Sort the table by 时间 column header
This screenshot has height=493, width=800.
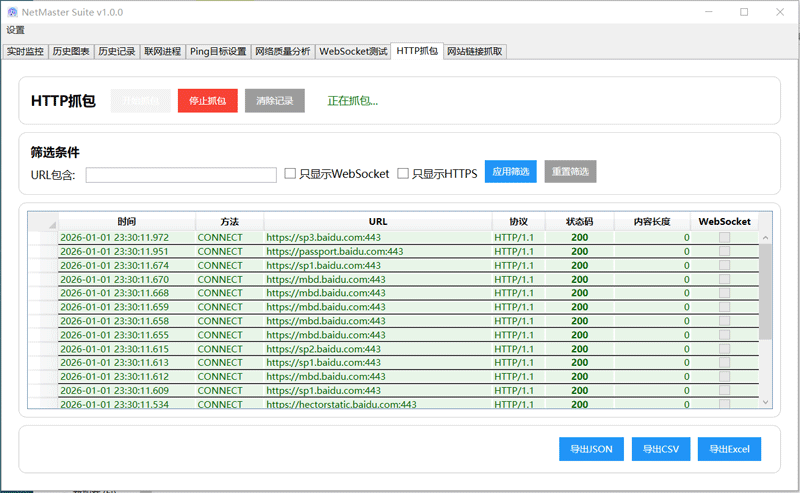coord(126,222)
